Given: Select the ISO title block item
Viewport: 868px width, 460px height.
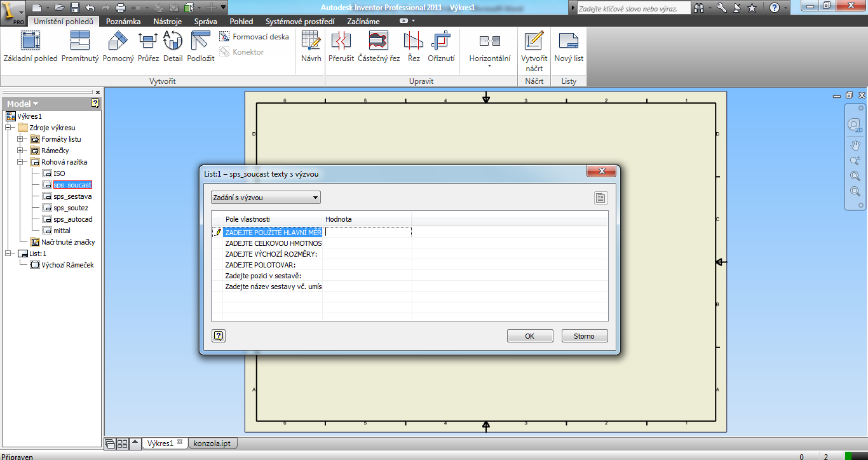Looking at the screenshot, I should click(59, 173).
